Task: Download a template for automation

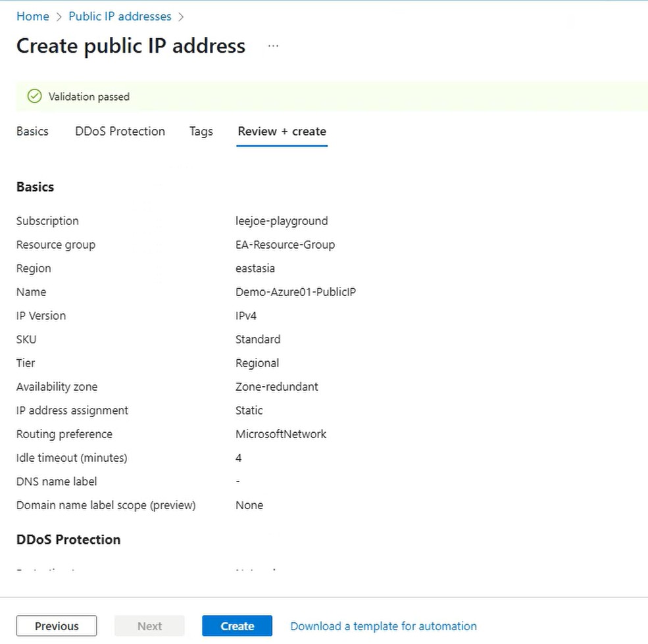Action: 384,626
